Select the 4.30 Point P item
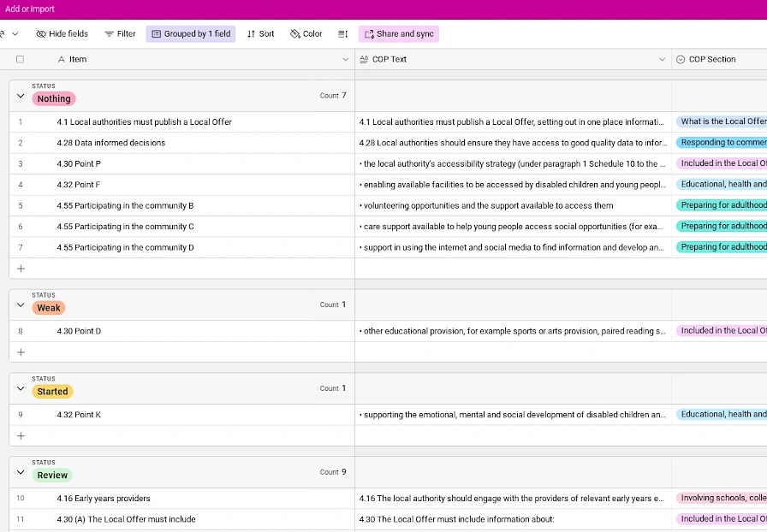 pos(79,164)
